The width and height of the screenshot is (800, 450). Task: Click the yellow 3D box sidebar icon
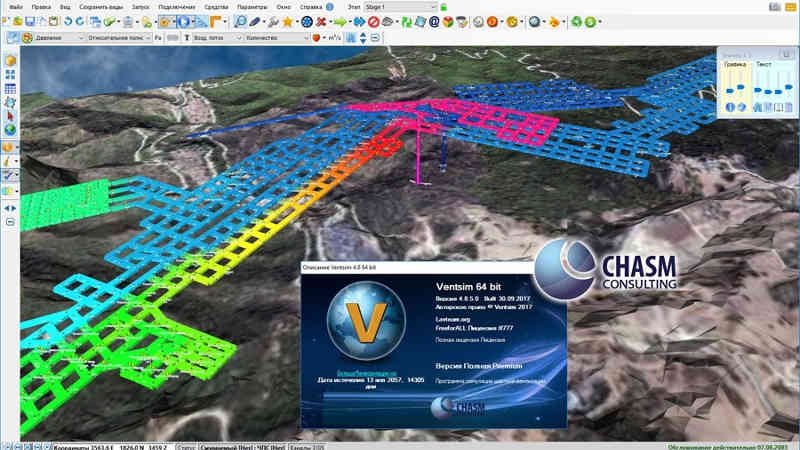point(10,61)
